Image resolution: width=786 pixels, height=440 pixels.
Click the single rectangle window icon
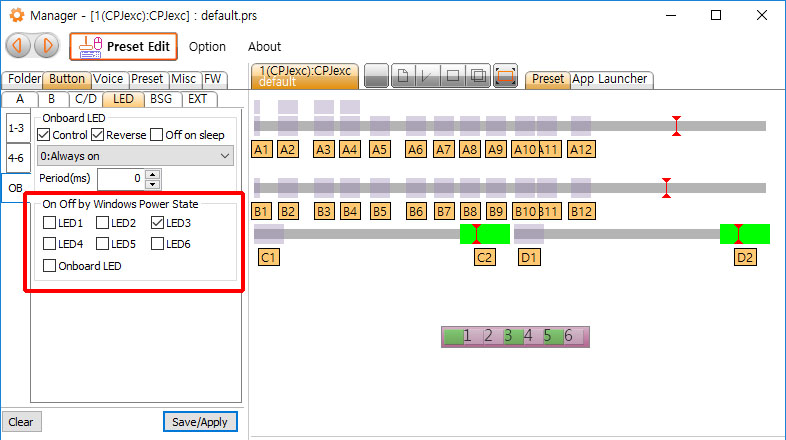pyautogui.click(x=453, y=76)
